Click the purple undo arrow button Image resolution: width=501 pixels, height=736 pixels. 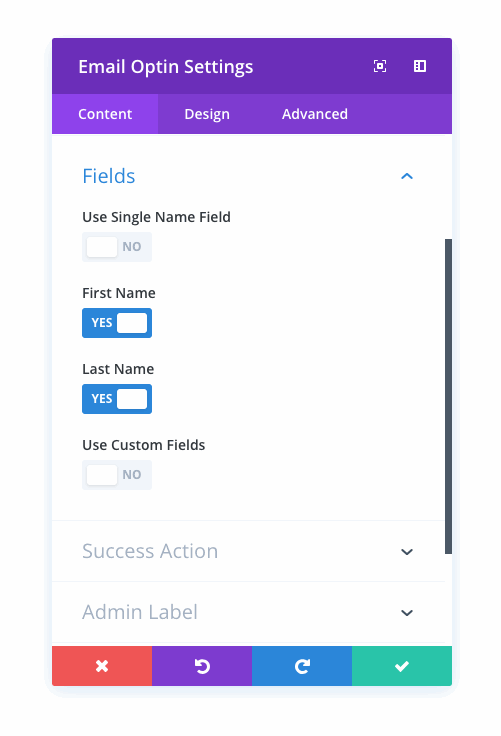(202, 666)
